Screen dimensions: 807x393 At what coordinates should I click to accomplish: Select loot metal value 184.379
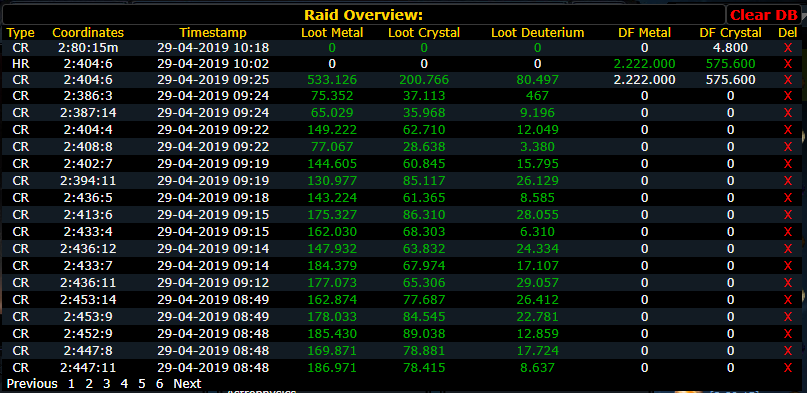coord(332,265)
